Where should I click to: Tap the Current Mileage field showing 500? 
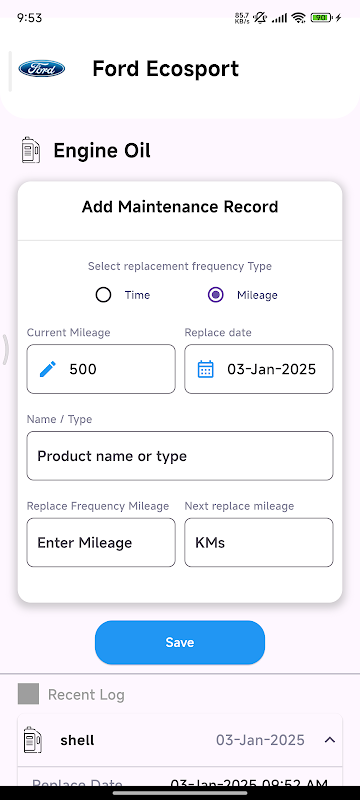(101, 369)
